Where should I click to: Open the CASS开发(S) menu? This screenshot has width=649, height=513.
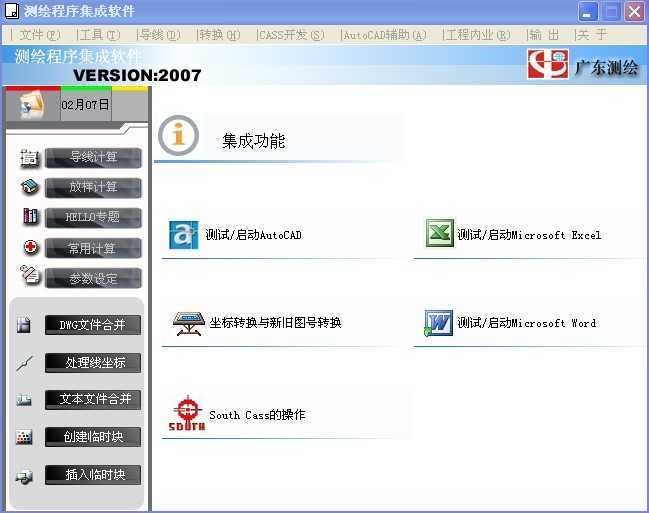pos(291,35)
